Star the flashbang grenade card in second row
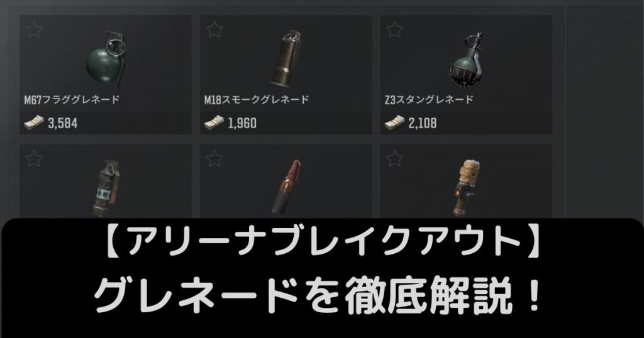 click(x=34, y=158)
